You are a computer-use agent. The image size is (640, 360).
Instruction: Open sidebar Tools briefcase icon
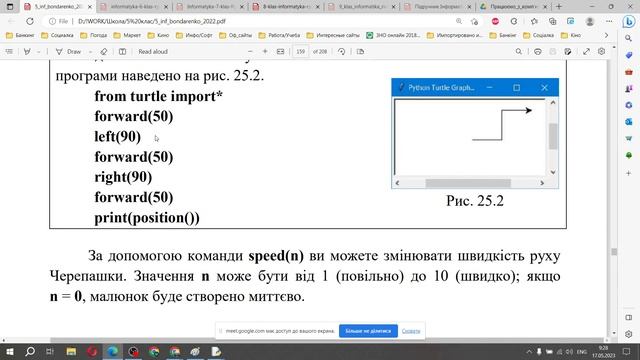[629, 72]
